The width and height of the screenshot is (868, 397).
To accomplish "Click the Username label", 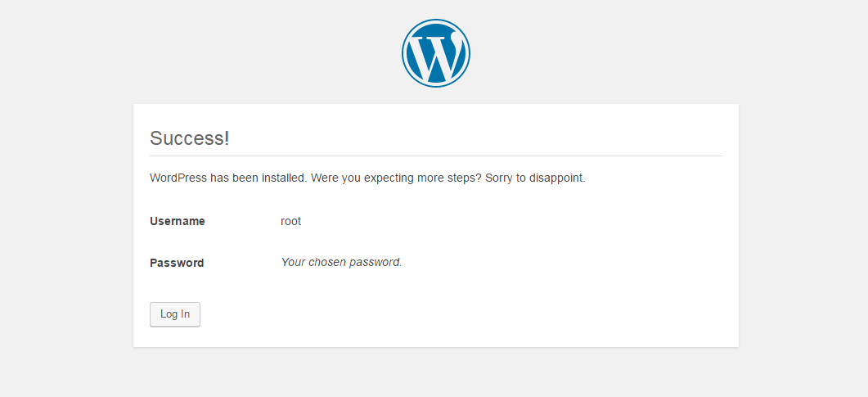I will pyautogui.click(x=178, y=222).
